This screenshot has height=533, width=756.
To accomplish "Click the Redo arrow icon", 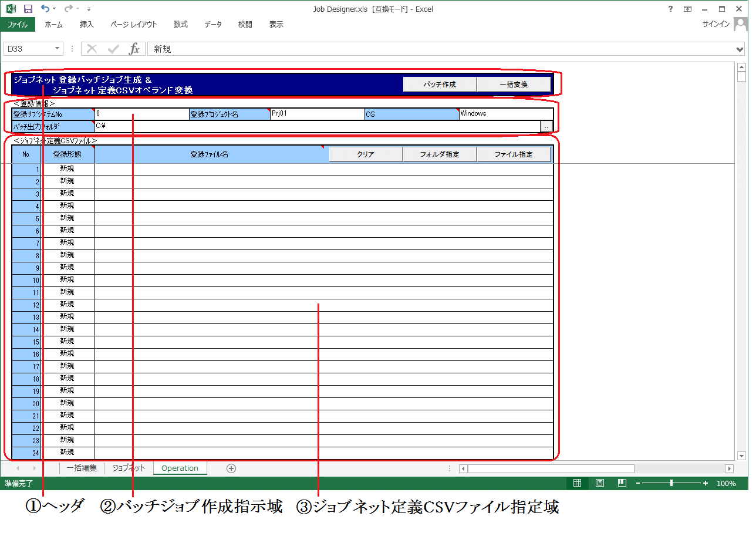I will (x=68, y=9).
